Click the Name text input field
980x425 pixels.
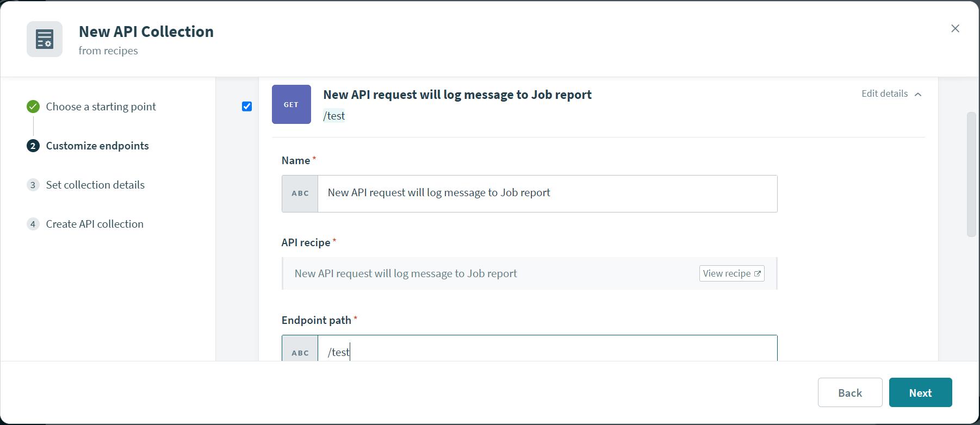(547, 193)
